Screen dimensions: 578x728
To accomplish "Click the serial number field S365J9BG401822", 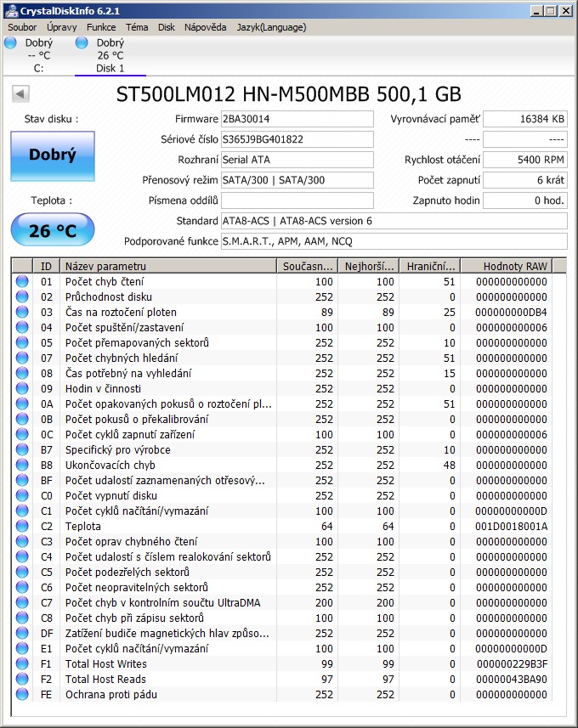I will (x=297, y=139).
